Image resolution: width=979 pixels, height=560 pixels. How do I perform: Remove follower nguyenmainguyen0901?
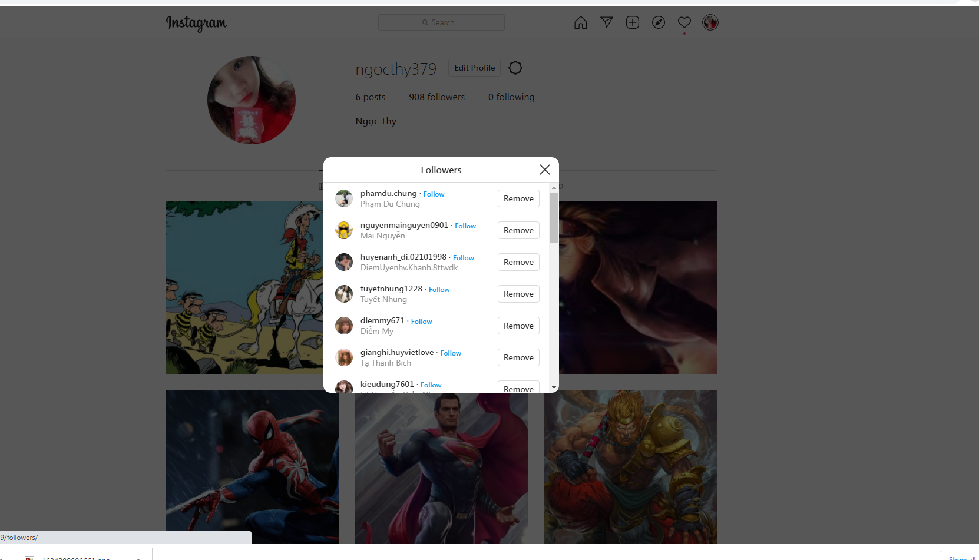click(x=518, y=230)
